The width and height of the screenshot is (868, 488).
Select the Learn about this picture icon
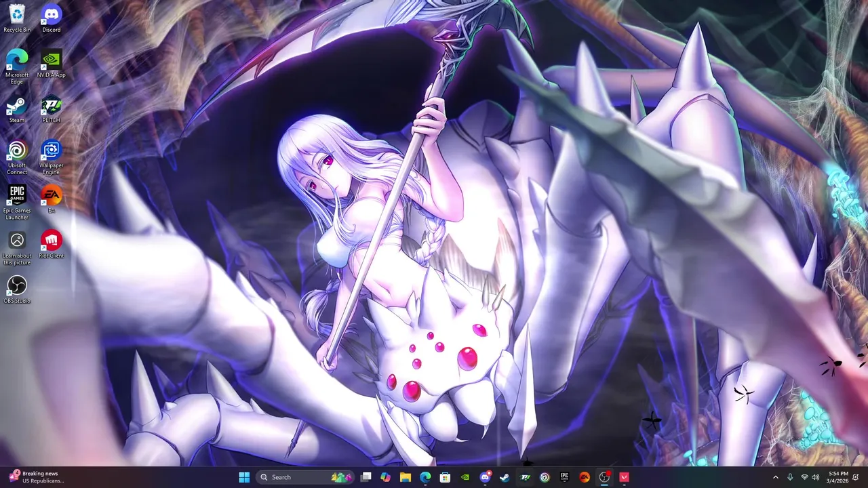(x=17, y=248)
